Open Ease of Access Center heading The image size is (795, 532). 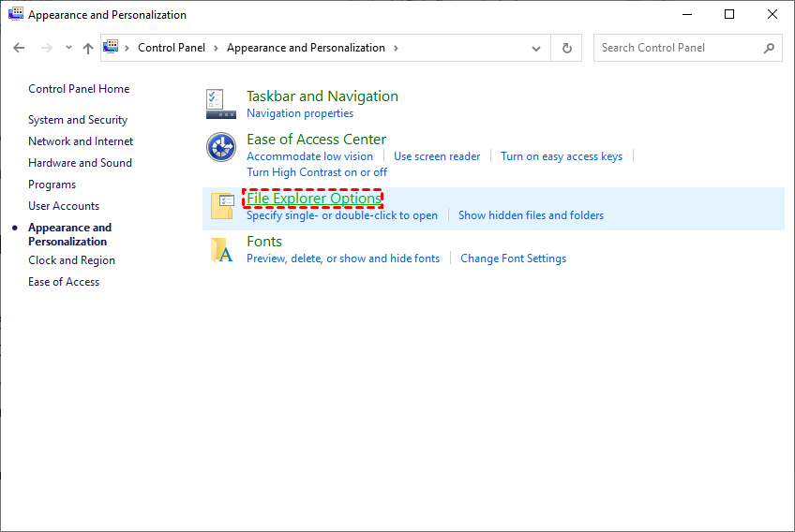(x=316, y=140)
